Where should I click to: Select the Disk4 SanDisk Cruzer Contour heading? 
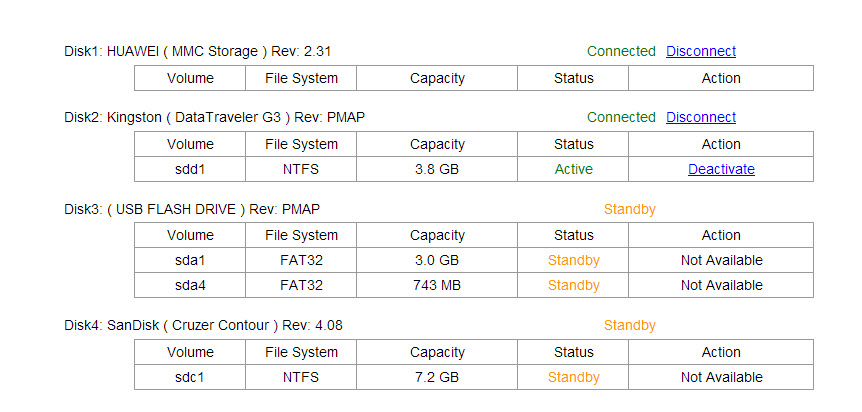[x=203, y=325]
